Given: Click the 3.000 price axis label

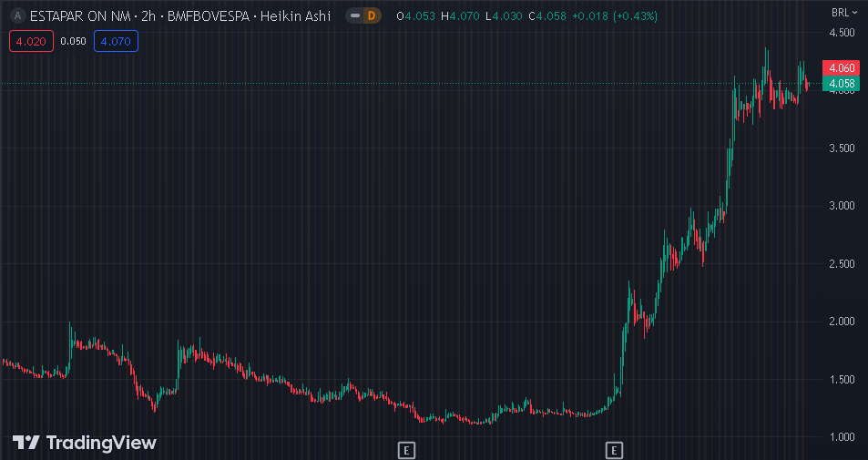Looking at the screenshot, I should (x=842, y=206).
